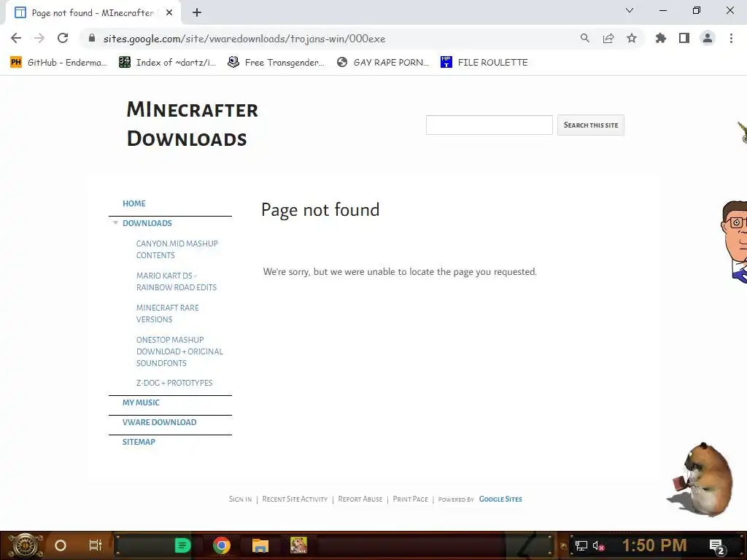Bookmark this page with the star
The width and height of the screenshot is (747, 560).
632,38
